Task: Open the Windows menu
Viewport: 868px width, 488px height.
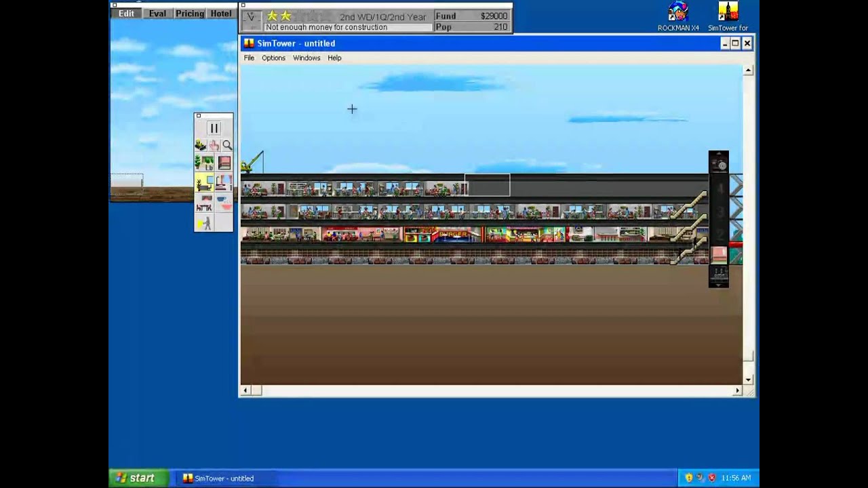Action: (307, 58)
